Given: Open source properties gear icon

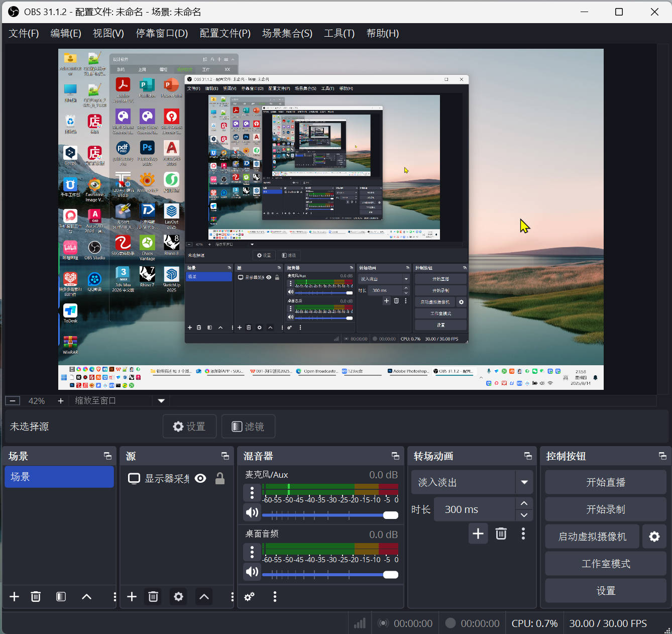Looking at the screenshot, I should pyautogui.click(x=178, y=596).
